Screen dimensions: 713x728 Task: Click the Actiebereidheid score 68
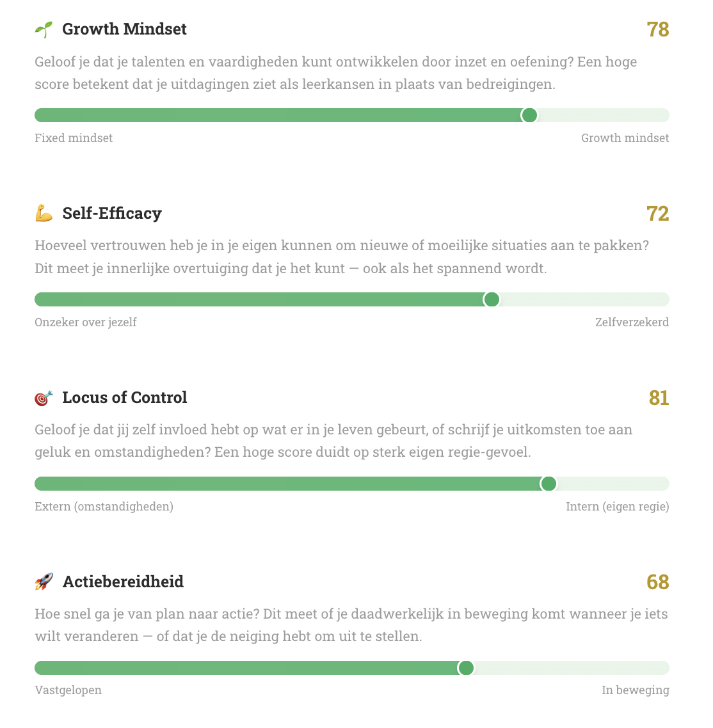coord(658,582)
